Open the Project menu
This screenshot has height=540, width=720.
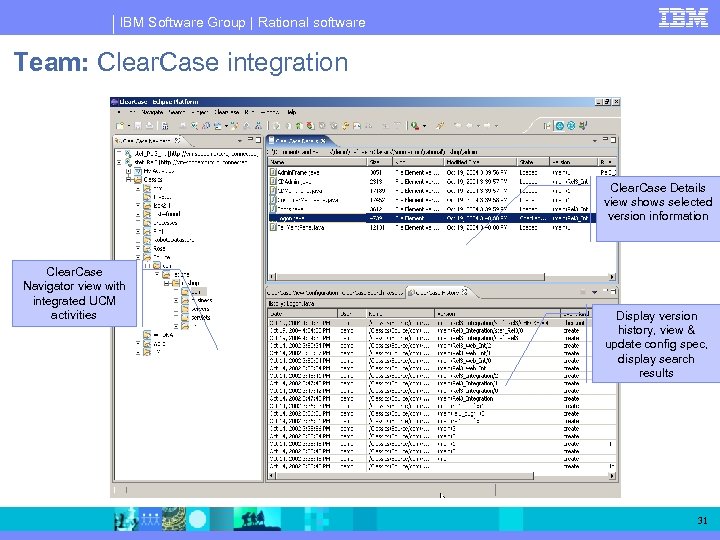point(200,112)
